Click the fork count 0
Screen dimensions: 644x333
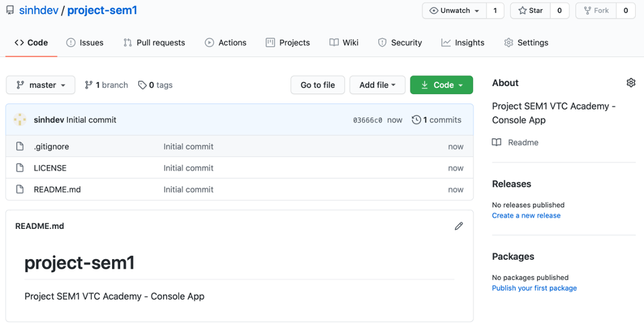(x=625, y=11)
